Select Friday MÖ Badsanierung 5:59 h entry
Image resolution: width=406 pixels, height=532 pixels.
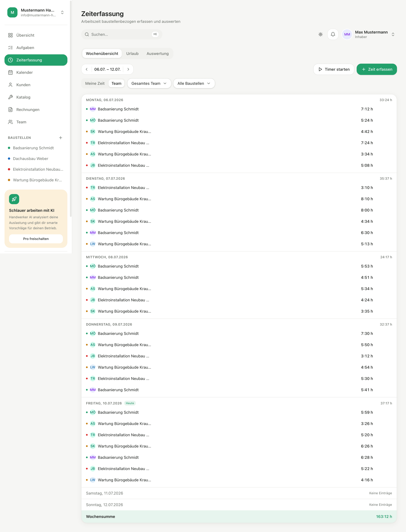point(239,412)
